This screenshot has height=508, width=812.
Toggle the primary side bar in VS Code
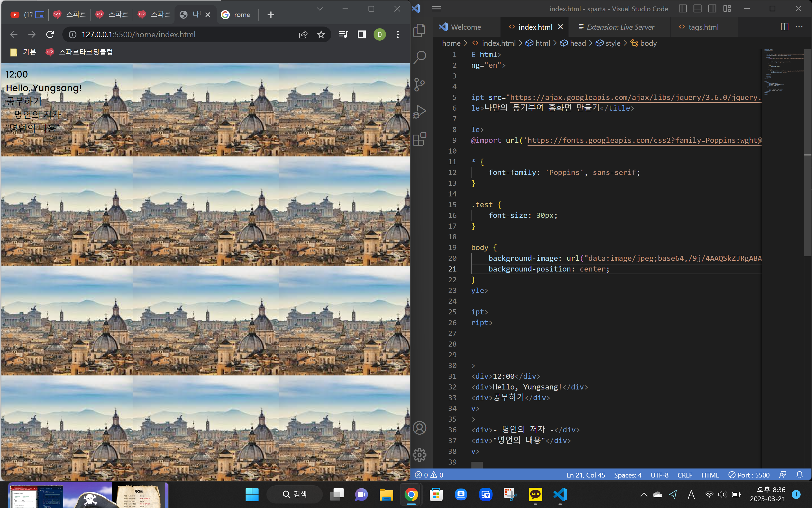683,9
